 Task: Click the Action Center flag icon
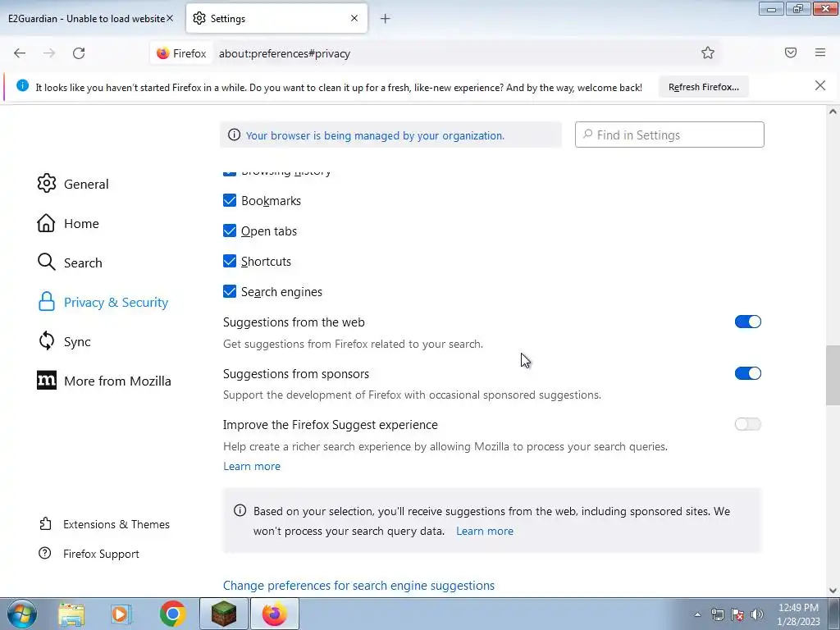pyautogui.click(x=737, y=614)
